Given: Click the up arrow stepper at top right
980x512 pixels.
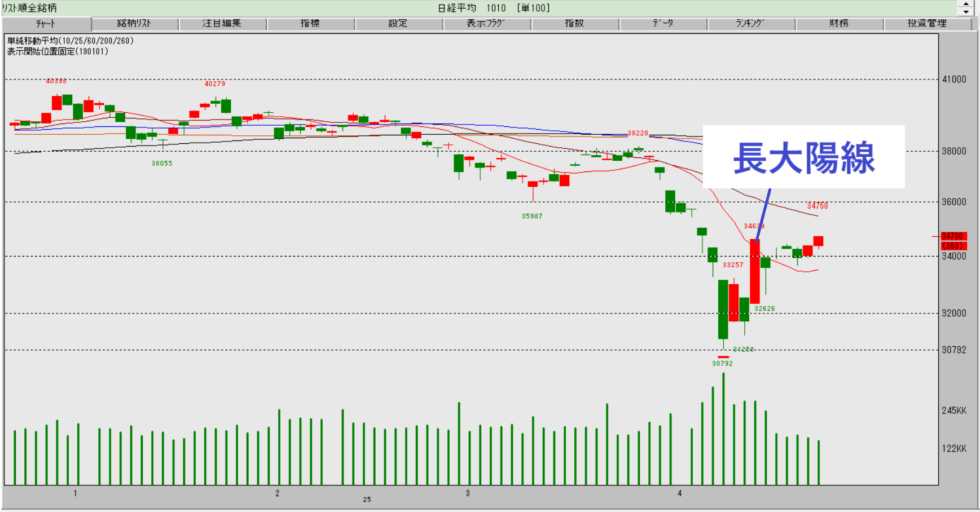Looking at the screenshot, I should pyautogui.click(x=966, y=4).
